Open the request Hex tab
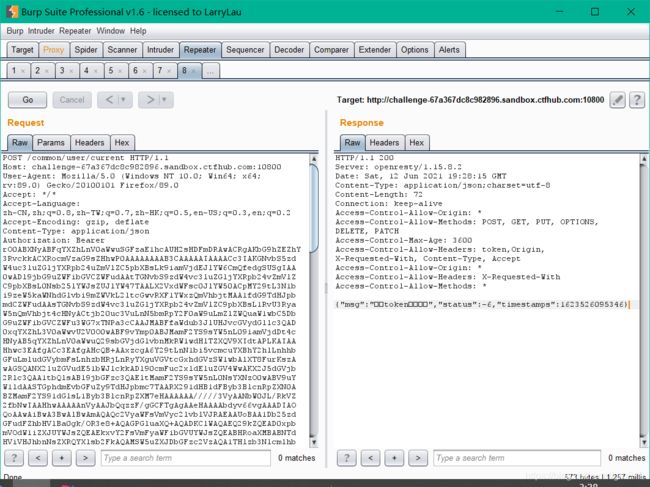The image size is (650, 487). click(122, 143)
